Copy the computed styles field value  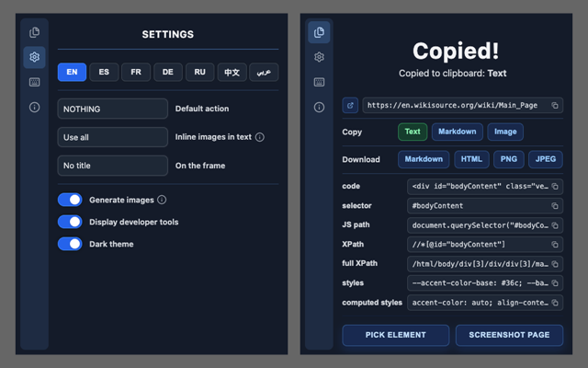click(x=555, y=303)
